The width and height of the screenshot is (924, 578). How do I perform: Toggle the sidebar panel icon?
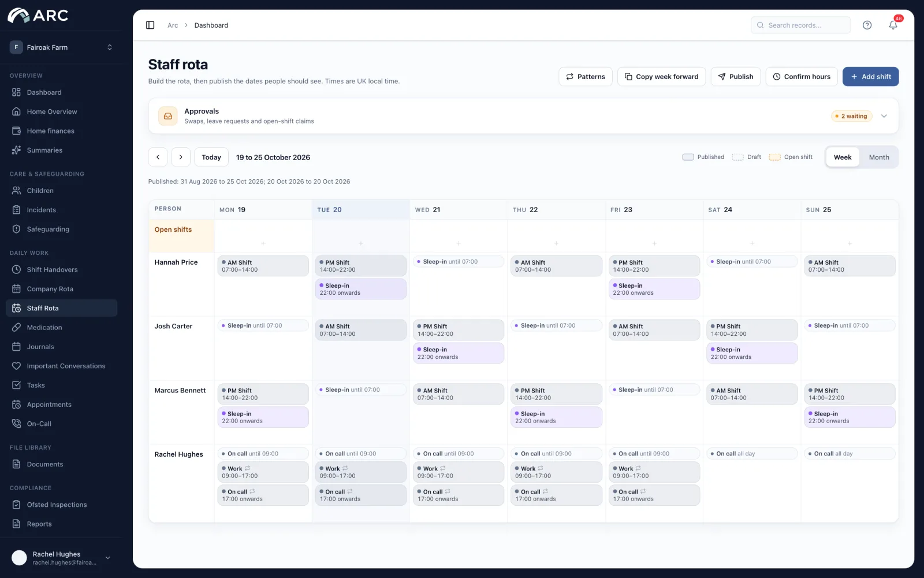pyautogui.click(x=150, y=25)
